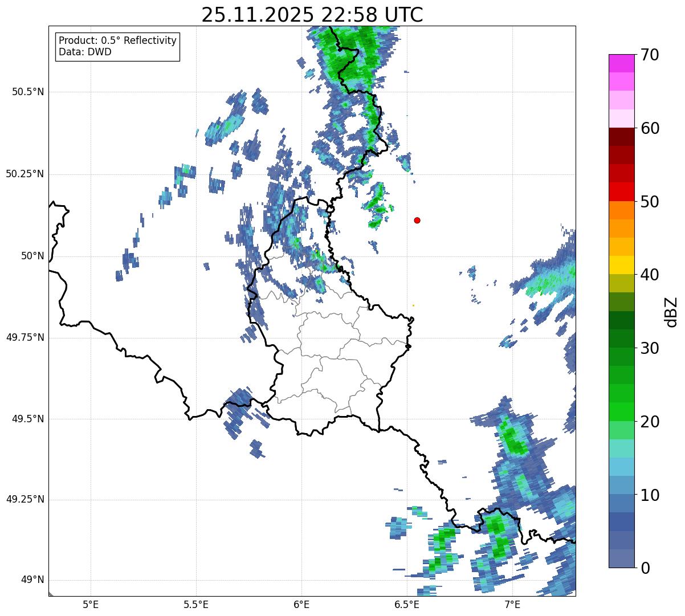Click the 5°E longitude label
685x616 pixels.
[x=91, y=604]
